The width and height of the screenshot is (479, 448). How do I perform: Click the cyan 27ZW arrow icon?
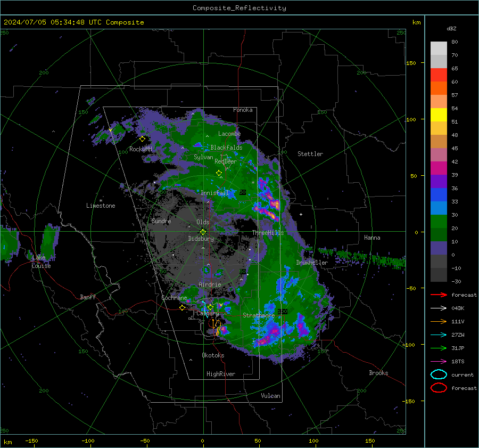pyautogui.click(x=439, y=335)
